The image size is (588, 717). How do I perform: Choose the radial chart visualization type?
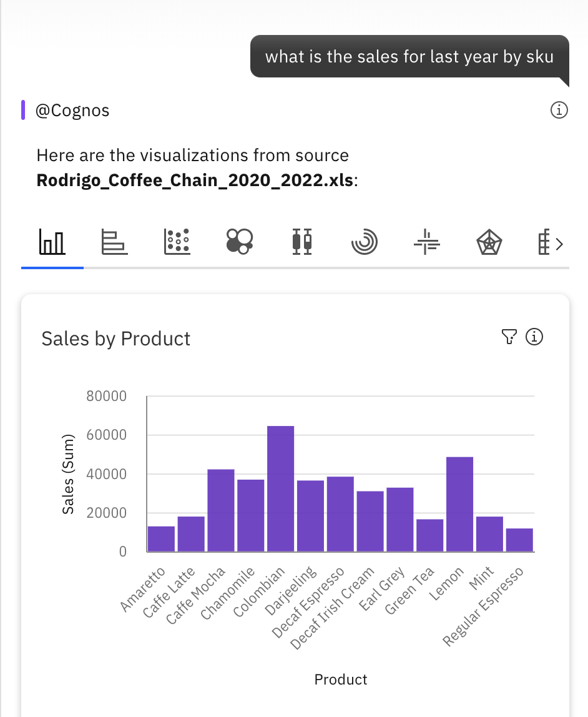[x=364, y=242]
